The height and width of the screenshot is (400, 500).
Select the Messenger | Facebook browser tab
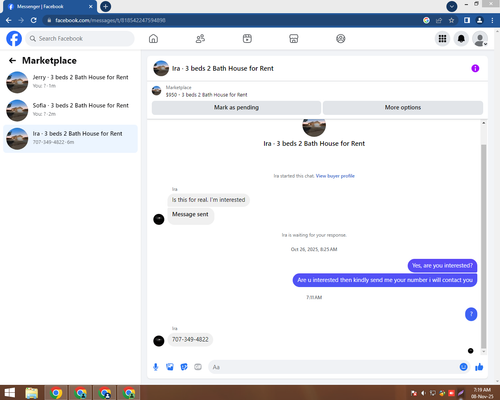tap(49, 7)
